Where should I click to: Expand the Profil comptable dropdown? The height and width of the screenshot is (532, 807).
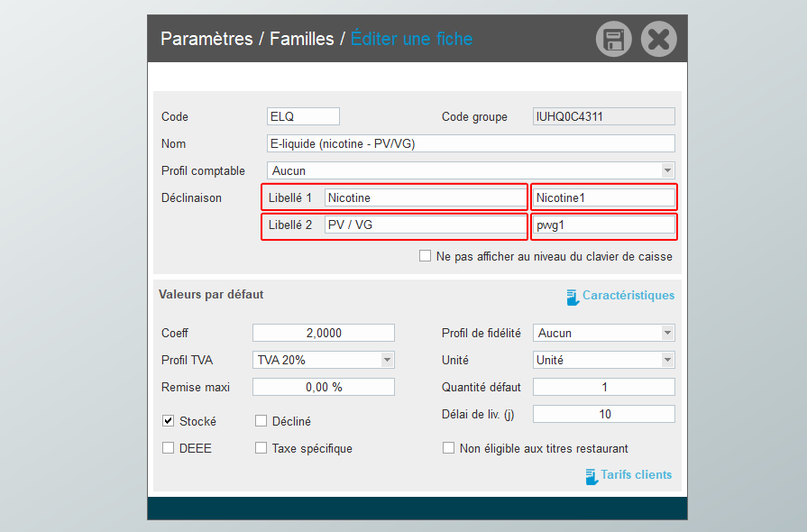667,170
